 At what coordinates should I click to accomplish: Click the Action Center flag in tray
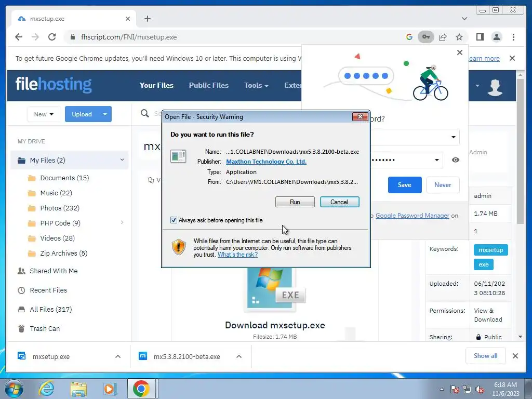coord(455,390)
